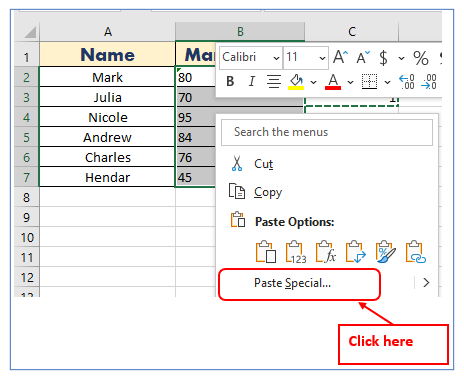Open the font size 11 dropdown

(322, 58)
